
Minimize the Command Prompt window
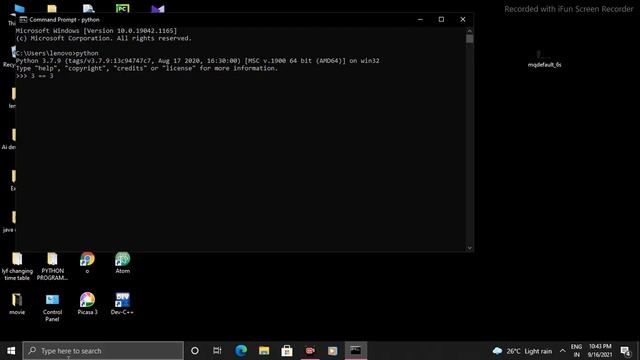[x=420, y=20]
